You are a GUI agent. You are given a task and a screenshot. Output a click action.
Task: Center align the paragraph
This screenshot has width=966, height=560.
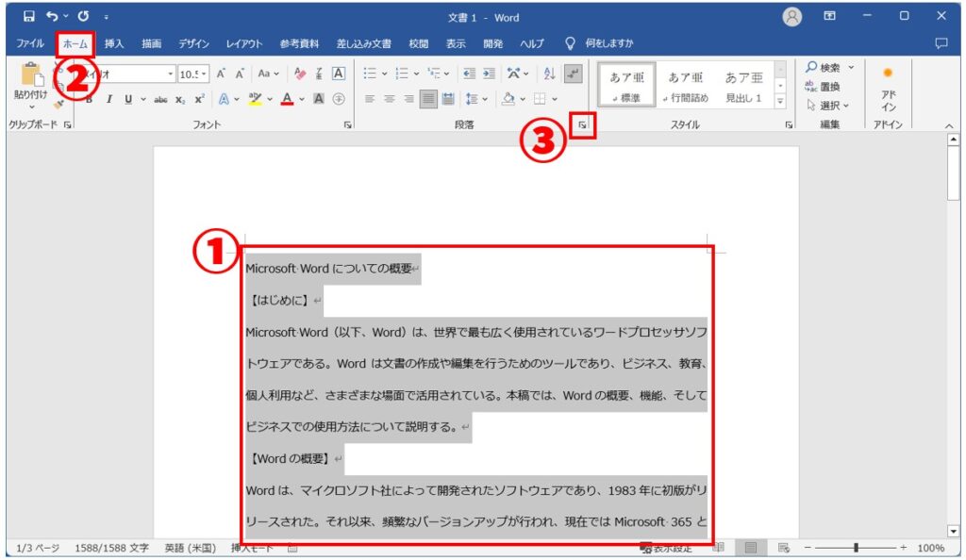coord(390,98)
